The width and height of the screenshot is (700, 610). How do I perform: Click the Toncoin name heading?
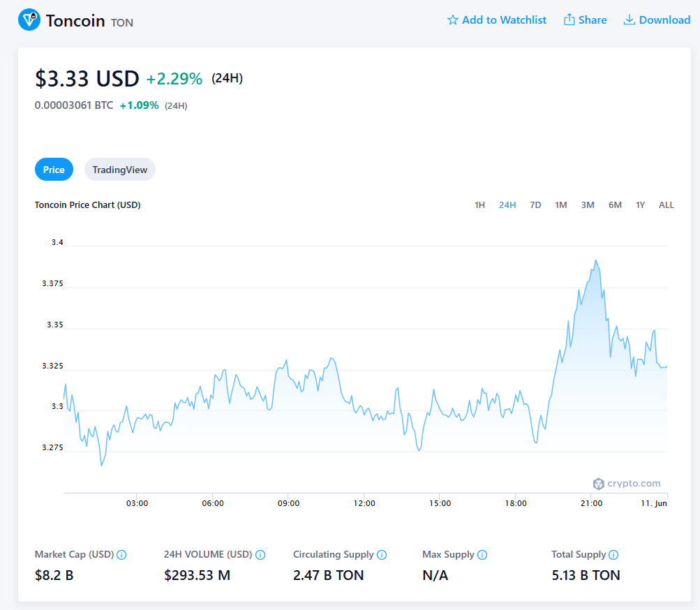point(75,20)
